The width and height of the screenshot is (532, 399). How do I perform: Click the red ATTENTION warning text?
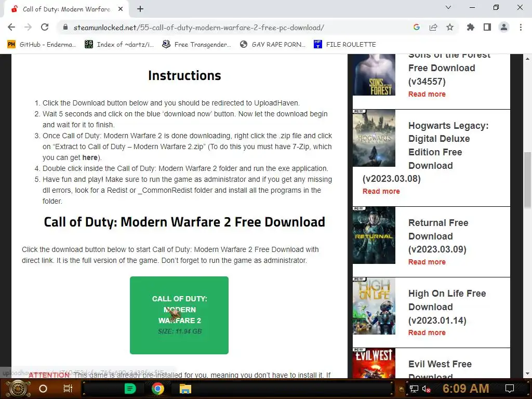[49, 375]
